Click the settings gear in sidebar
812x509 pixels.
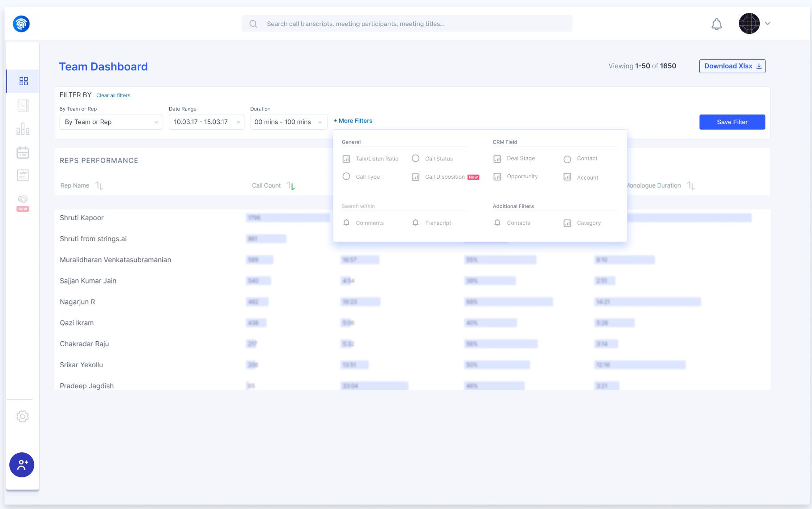coord(23,416)
